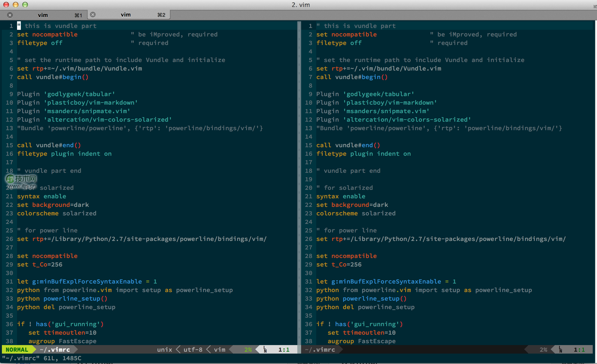Click '" this is vundle part' comment in right pane

coord(356,26)
